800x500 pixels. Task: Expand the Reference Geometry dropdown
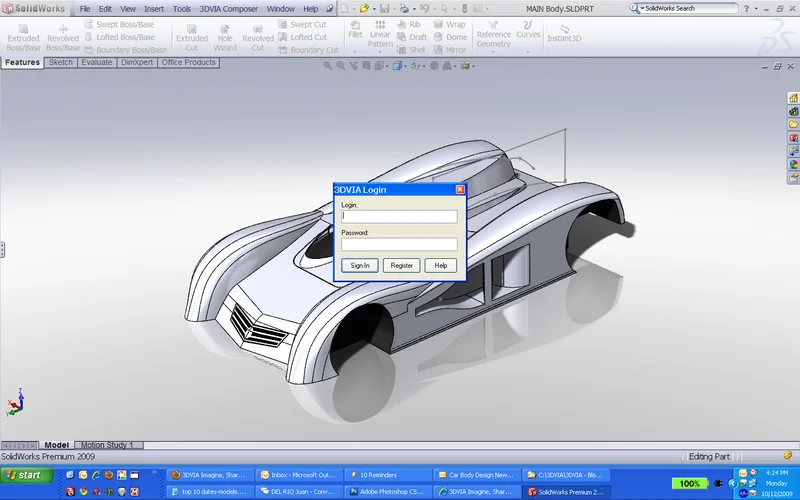pyautogui.click(x=493, y=53)
